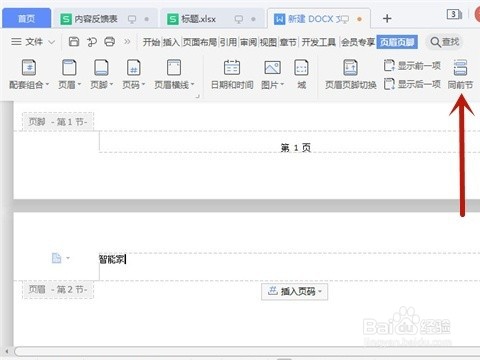Insert 日期和时间 date and time
The width and height of the screenshot is (480, 360).
click(x=232, y=75)
